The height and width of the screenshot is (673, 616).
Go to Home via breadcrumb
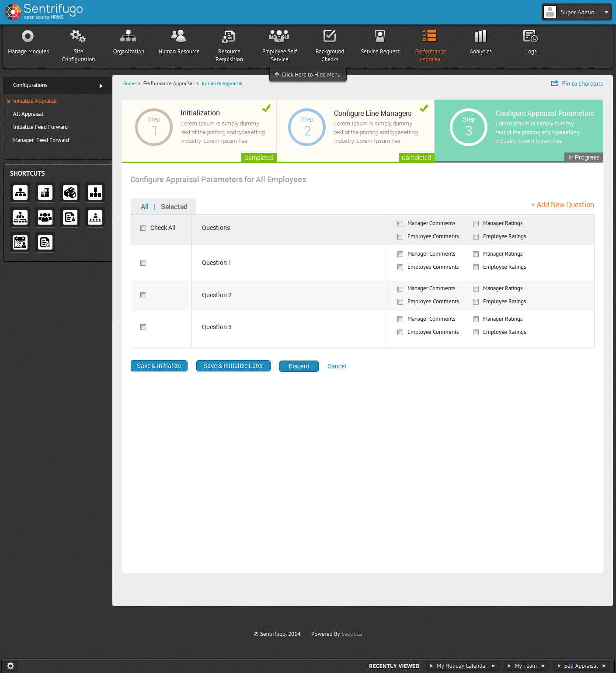click(129, 83)
